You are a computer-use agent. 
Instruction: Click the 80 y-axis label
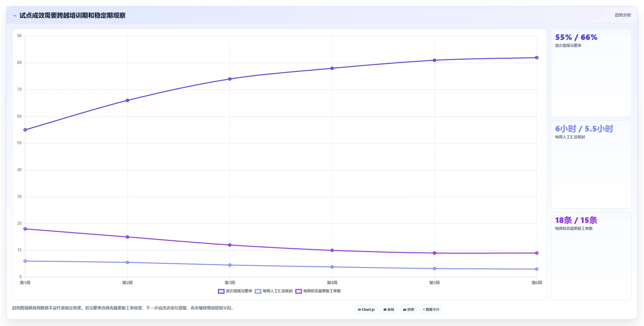(x=19, y=63)
